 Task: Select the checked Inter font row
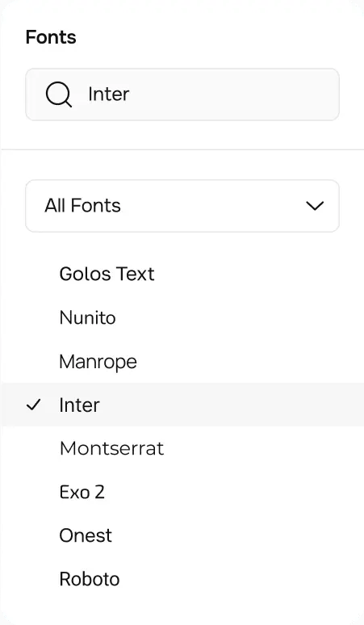[182, 405]
